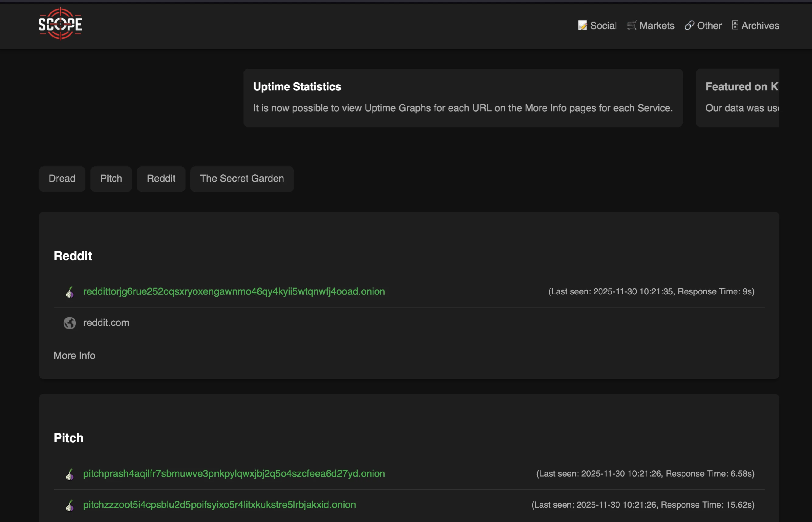Open the Markets section in the navigation
Image resolution: width=812 pixels, height=522 pixels.
click(657, 26)
